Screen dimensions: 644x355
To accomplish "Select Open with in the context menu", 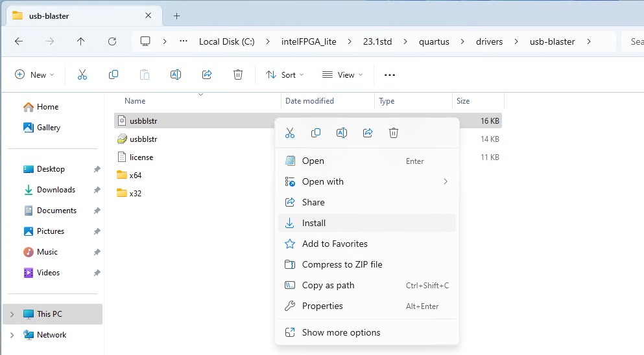I will [x=367, y=181].
